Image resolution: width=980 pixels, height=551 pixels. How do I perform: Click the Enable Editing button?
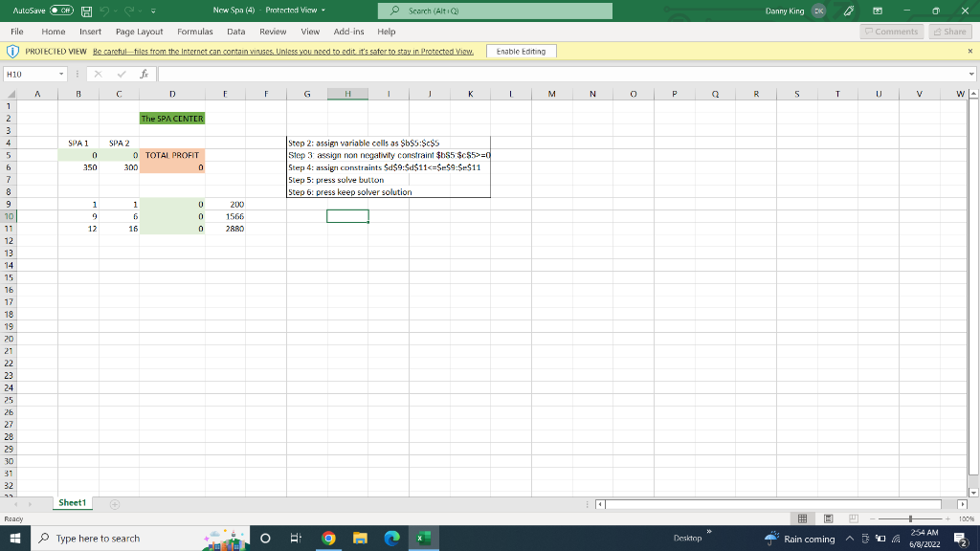(520, 51)
